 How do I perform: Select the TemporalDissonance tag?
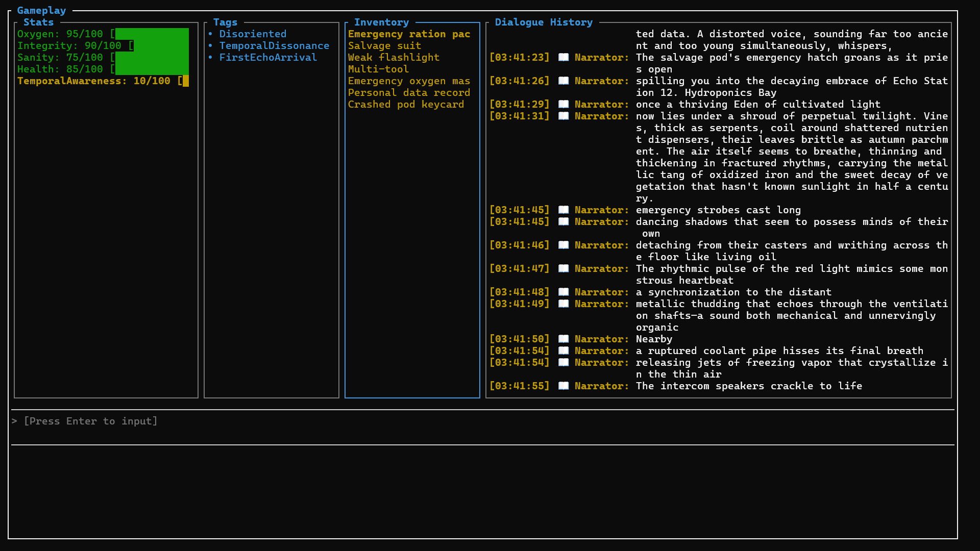click(274, 45)
